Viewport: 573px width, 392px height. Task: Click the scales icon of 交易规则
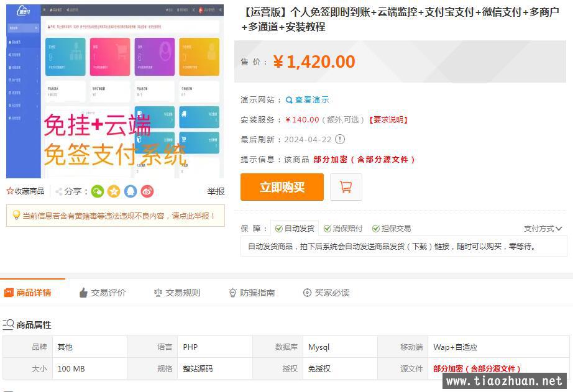pos(158,293)
